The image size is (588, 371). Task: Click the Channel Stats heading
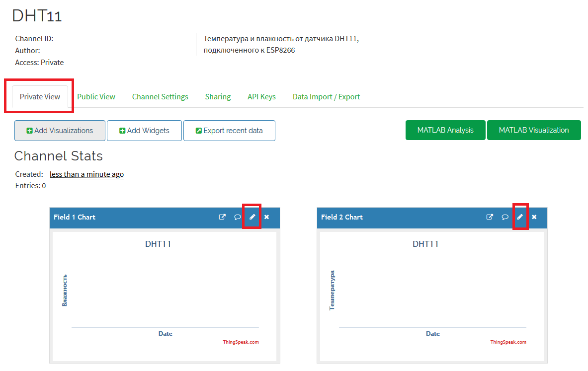click(x=59, y=156)
